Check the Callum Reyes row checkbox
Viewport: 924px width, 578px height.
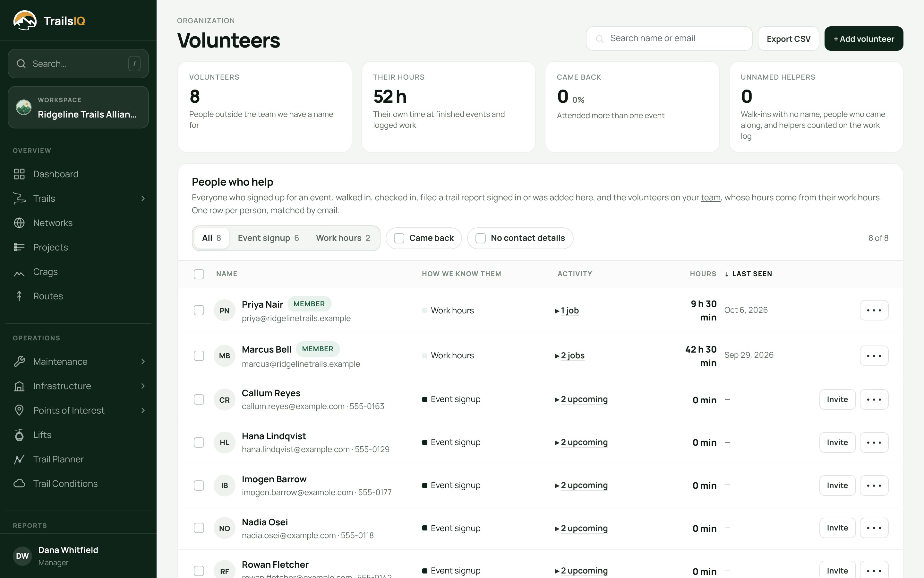(199, 399)
